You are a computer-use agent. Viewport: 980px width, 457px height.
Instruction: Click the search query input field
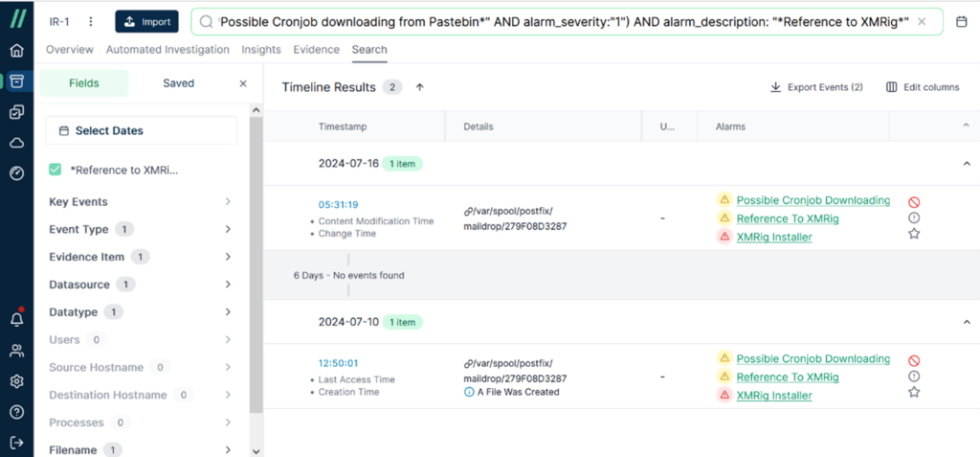(x=568, y=22)
